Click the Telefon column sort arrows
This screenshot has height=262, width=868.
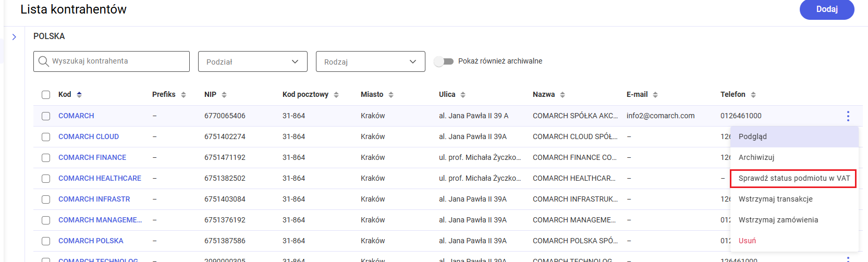[753, 95]
